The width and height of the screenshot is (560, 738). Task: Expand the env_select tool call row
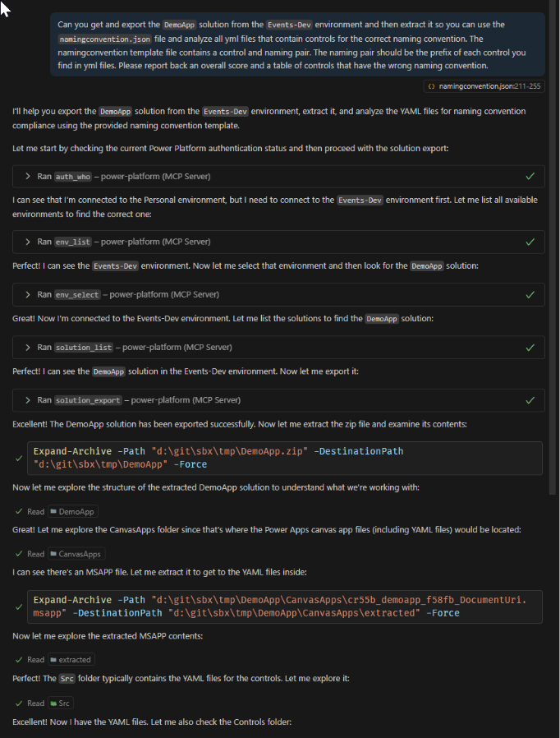coord(278,295)
